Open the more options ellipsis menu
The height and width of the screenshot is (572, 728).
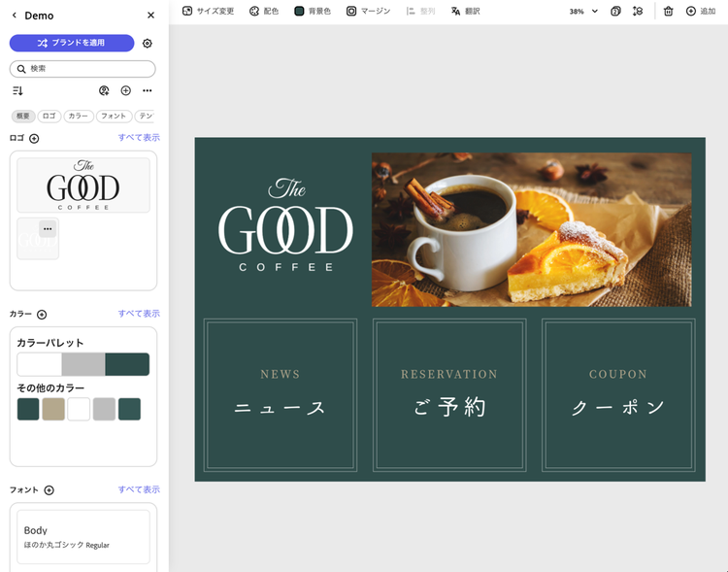tap(148, 90)
